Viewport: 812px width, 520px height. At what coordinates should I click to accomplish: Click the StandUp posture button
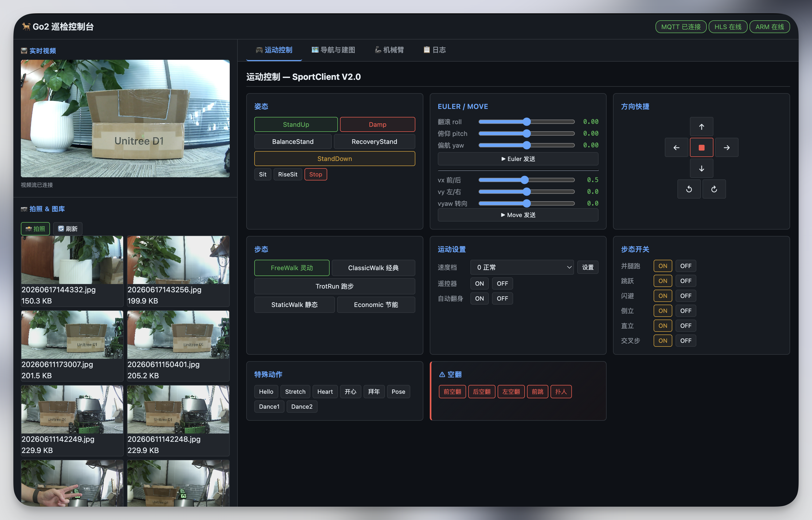pos(296,125)
